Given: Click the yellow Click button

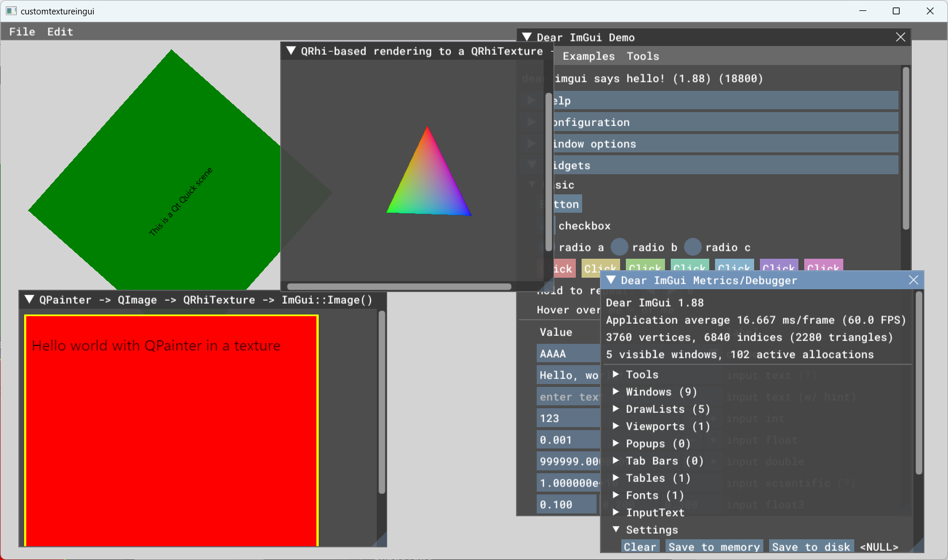Looking at the screenshot, I should 601,268.
